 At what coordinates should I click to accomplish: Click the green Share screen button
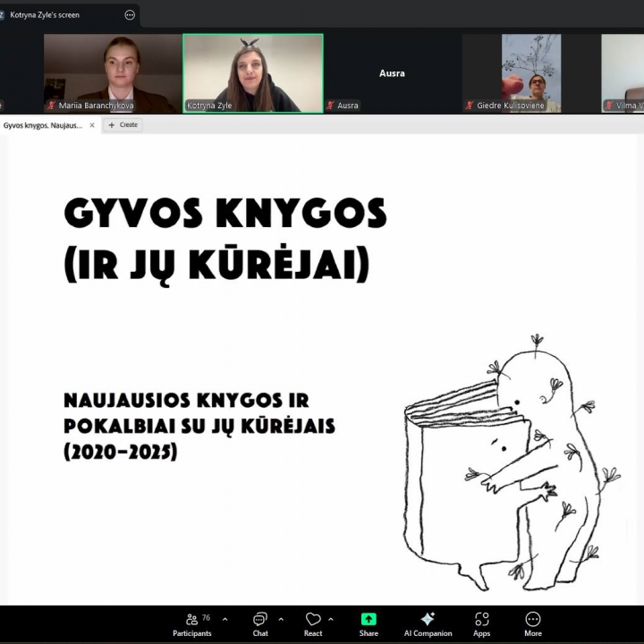click(369, 623)
